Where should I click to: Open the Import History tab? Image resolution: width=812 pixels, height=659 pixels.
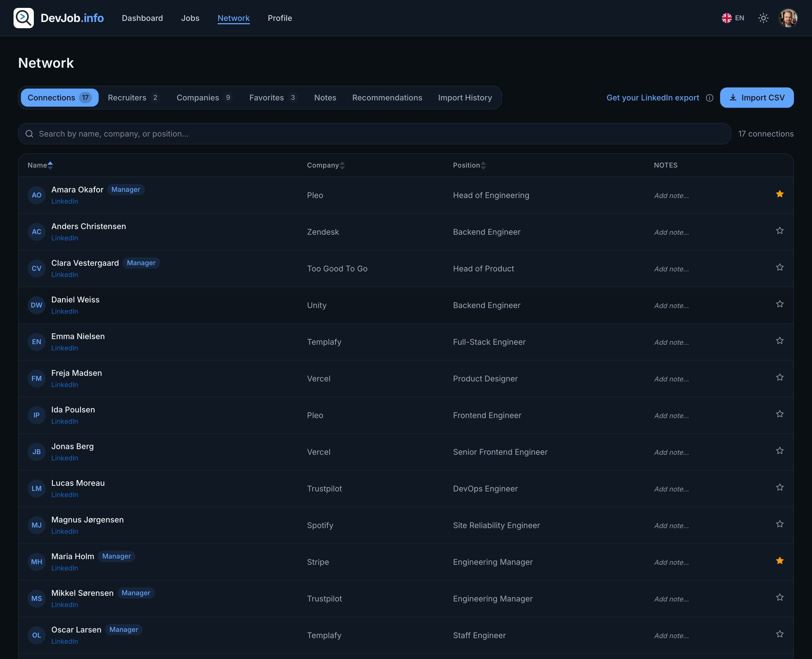point(465,98)
